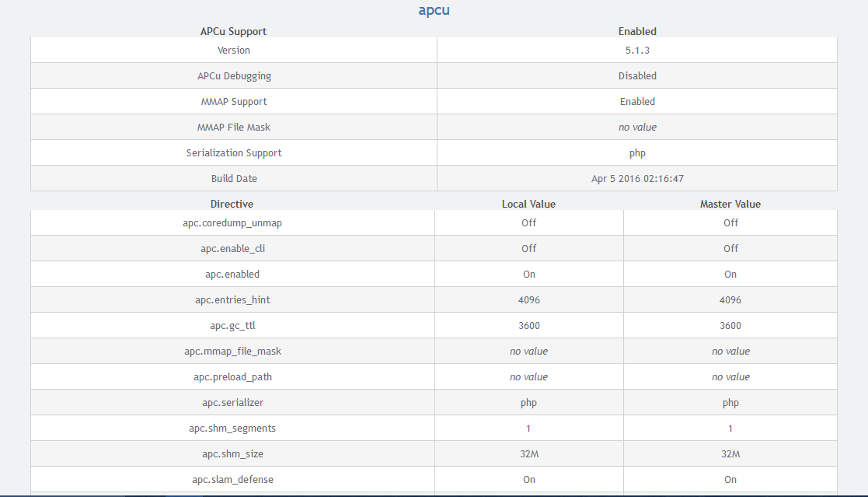The image size is (868, 497).
Task: Click the Build Date value cell
Action: point(637,179)
